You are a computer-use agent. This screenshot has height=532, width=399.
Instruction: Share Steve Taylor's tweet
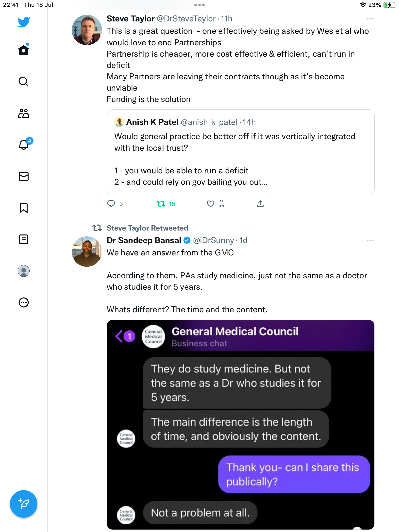pyautogui.click(x=260, y=204)
